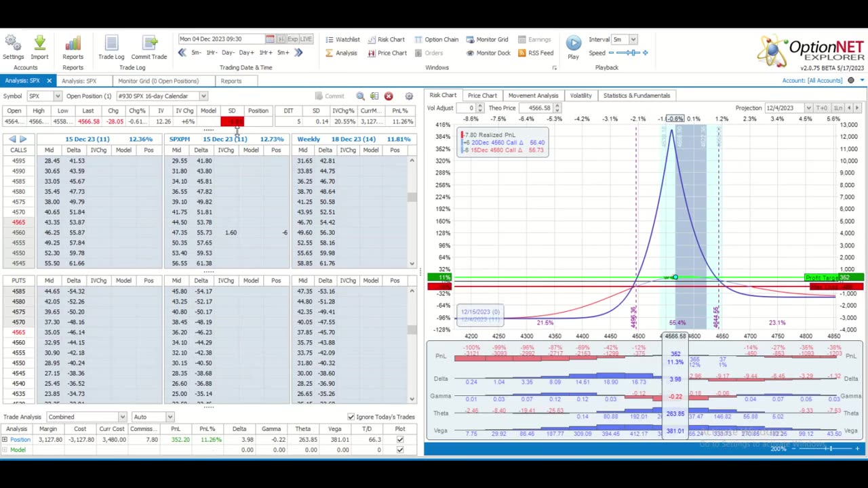The height and width of the screenshot is (488, 868).
Task: Open the Monitor Grid window
Action: (486, 40)
